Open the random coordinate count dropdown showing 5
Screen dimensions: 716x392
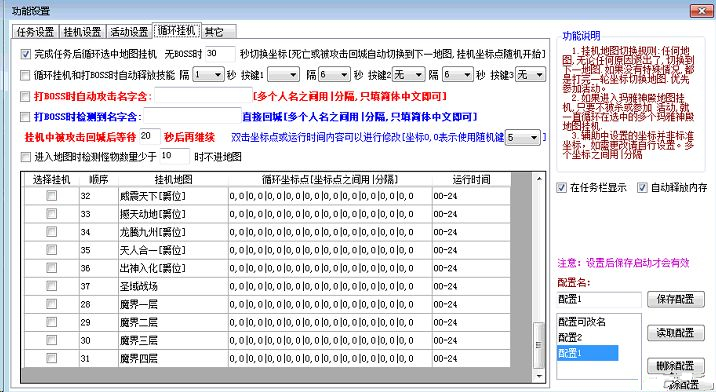click(523, 138)
